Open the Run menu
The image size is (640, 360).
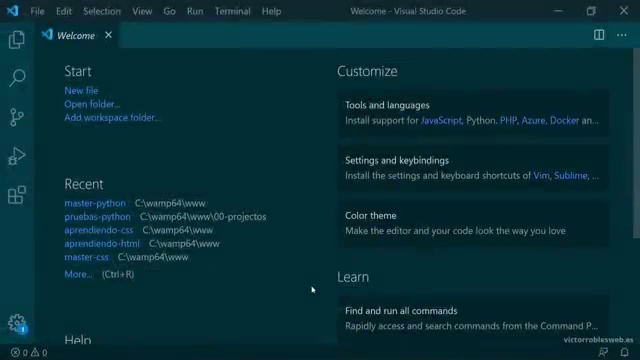point(195,11)
